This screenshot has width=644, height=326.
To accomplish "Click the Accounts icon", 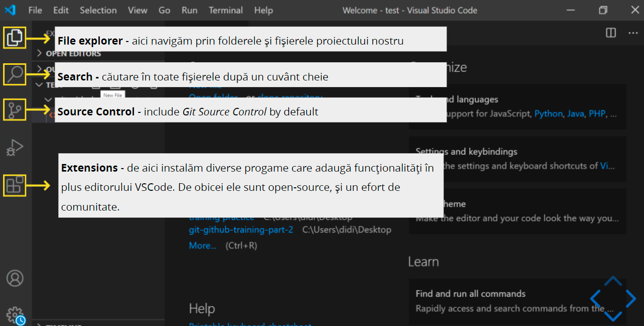I will 15,278.
